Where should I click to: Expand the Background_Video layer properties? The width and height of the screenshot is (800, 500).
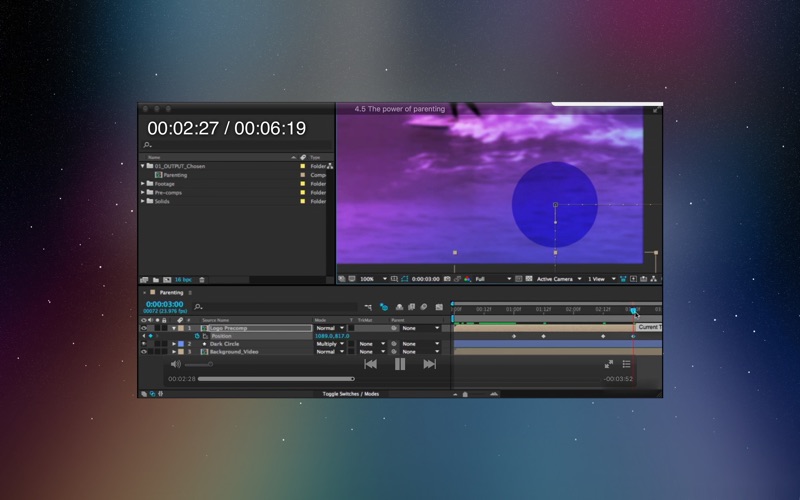click(173, 352)
